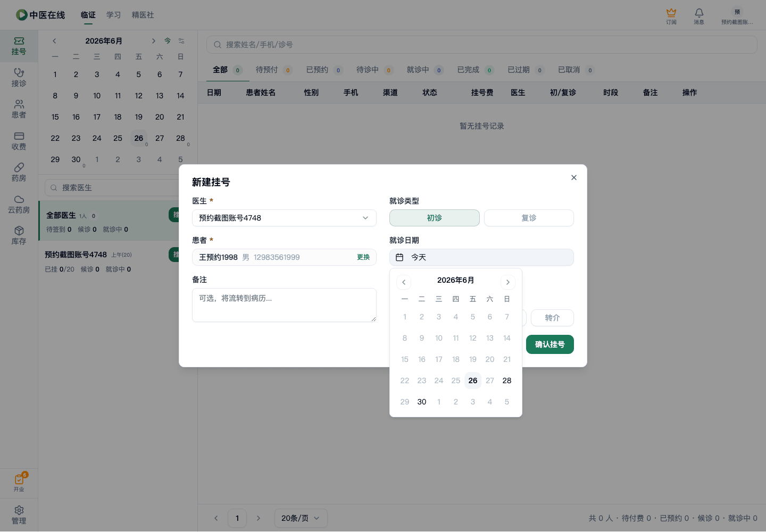Select the 待诊中 status tab
Screen dimensions: 766x532
(374, 70)
